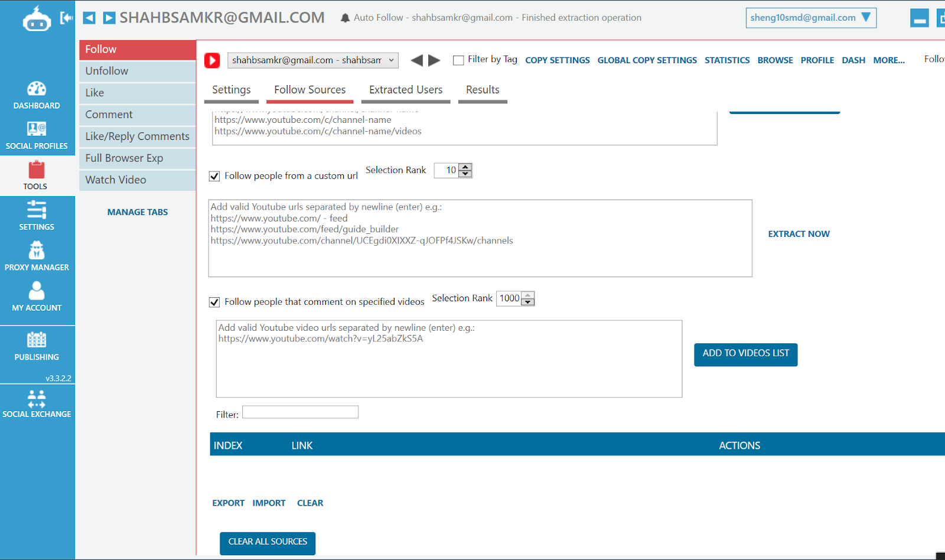Open Proxy Manager icon

click(37, 250)
